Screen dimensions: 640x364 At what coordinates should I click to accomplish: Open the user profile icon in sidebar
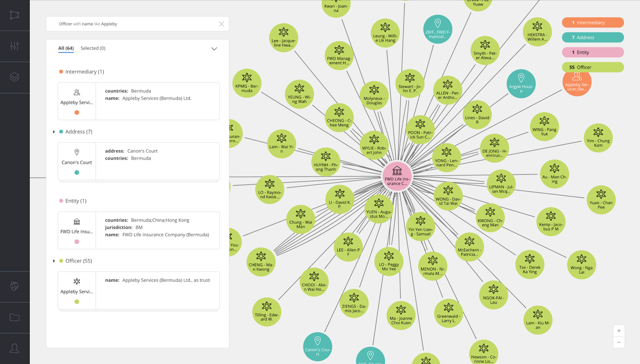[15, 348]
